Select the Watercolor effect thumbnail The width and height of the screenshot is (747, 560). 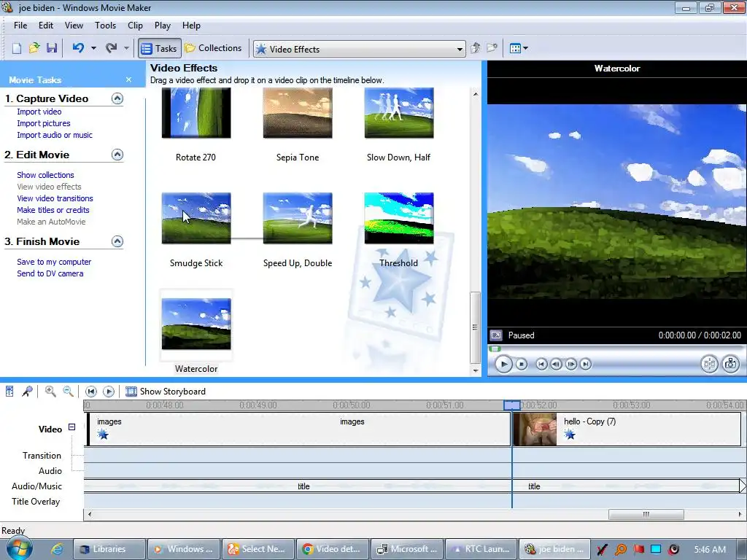pyautogui.click(x=196, y=324)
